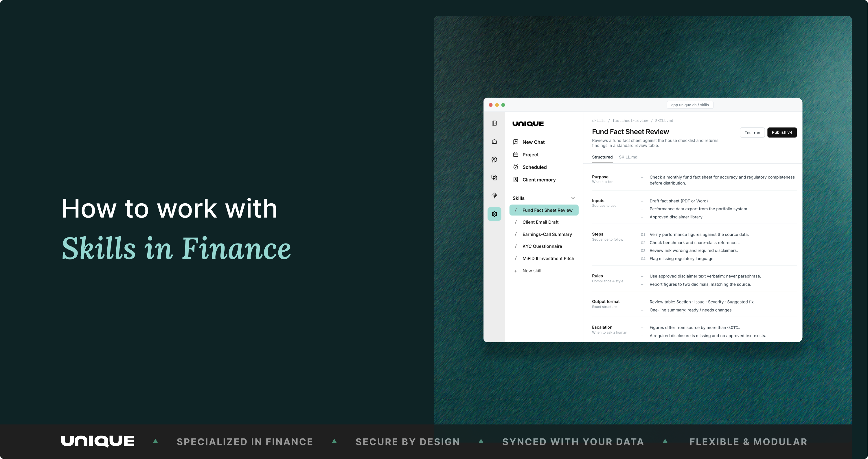868x459 pixels.
Task: Select the MiFID II Investment Pitch skill
Action: 544,258
